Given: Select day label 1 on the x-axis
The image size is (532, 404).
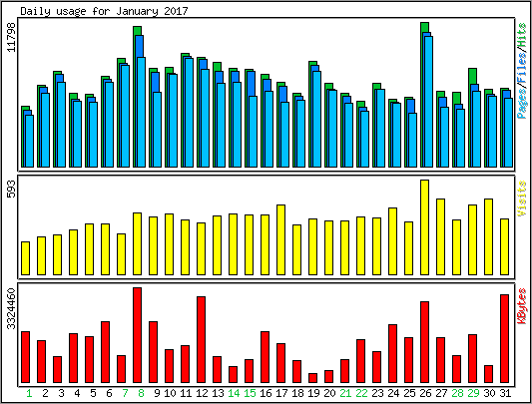Looking at the screenshot, I should point(29,393).
